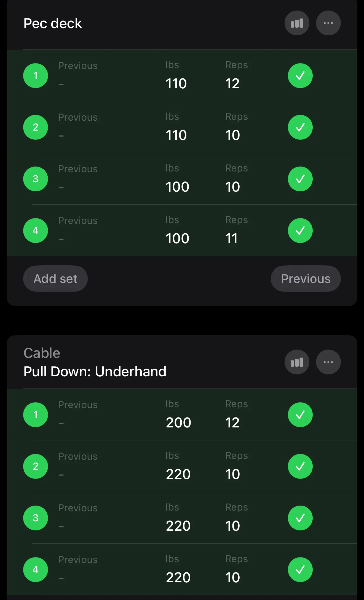364x600 pixels.
Task: Toggle Pull Down set 1 completion checkmark
Action: tap(300, 415)
